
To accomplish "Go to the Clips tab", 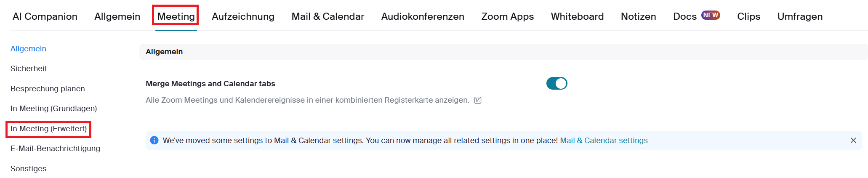I will [x=748, y=16].
